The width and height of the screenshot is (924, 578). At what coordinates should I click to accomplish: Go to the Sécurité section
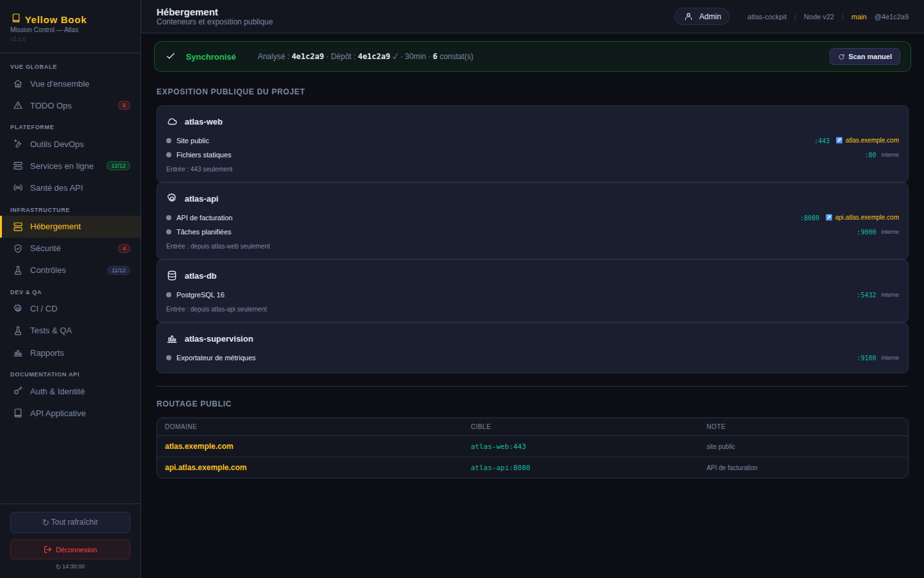pos(71,249)
